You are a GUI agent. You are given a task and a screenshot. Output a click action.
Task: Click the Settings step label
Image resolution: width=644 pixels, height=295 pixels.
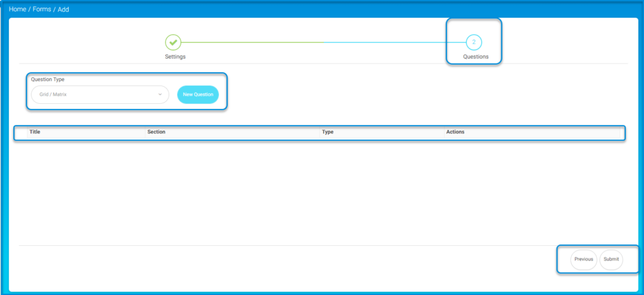[175, 57]
